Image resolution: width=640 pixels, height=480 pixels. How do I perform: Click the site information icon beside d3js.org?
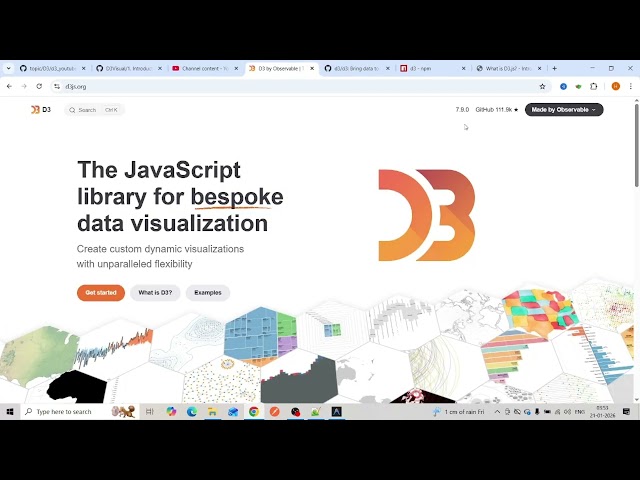57,86
